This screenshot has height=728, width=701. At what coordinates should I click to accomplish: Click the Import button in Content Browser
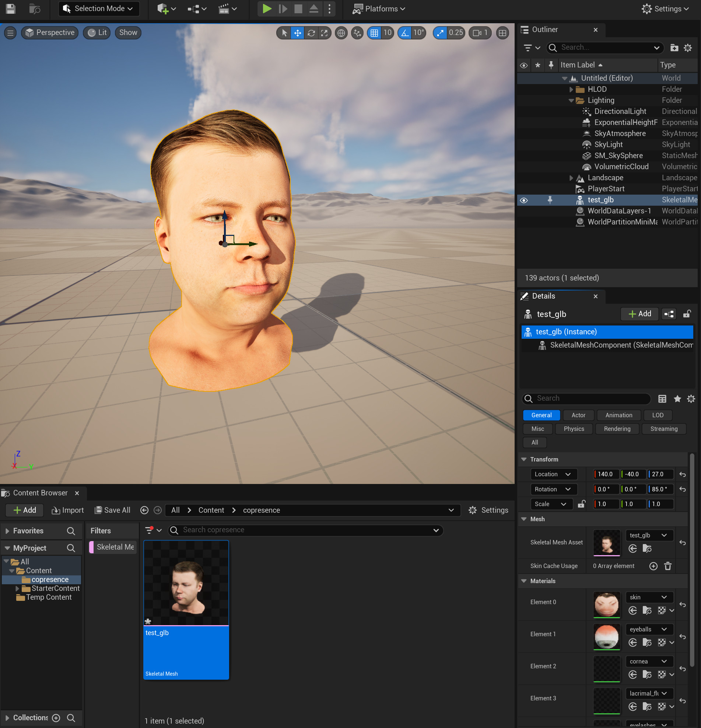coord(67,510)
